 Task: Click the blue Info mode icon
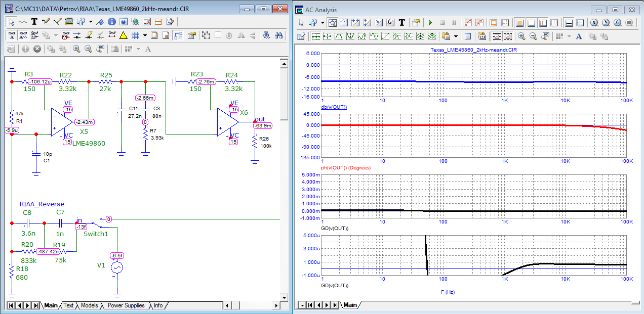click(x=111, y=22)
